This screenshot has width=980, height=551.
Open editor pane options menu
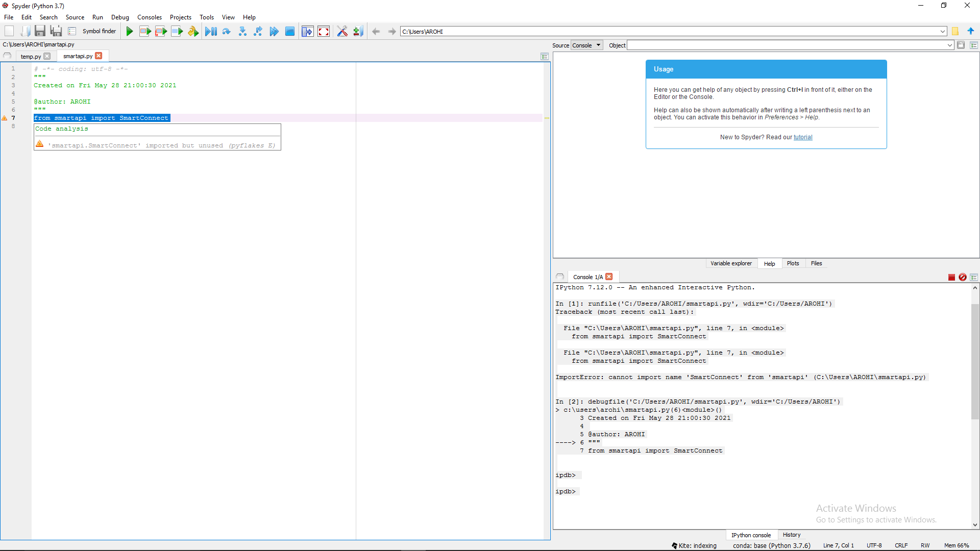pyautogui.click(x=545, y=56)
